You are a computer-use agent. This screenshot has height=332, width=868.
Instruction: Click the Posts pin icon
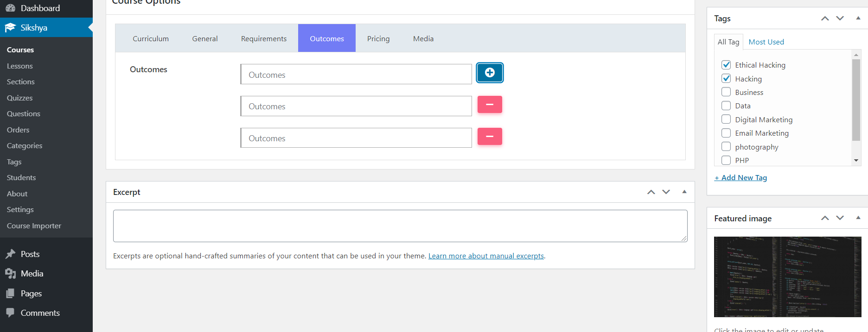(x=10, y=254)
